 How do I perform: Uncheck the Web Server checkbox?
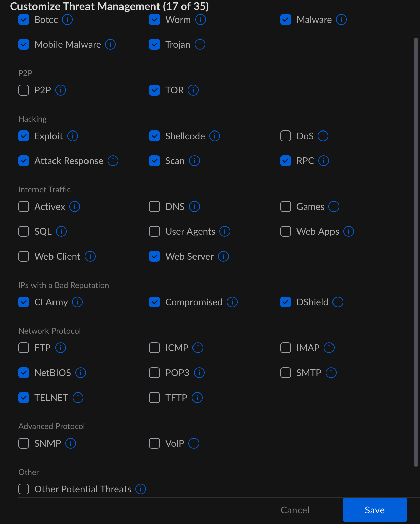(154, 257)
